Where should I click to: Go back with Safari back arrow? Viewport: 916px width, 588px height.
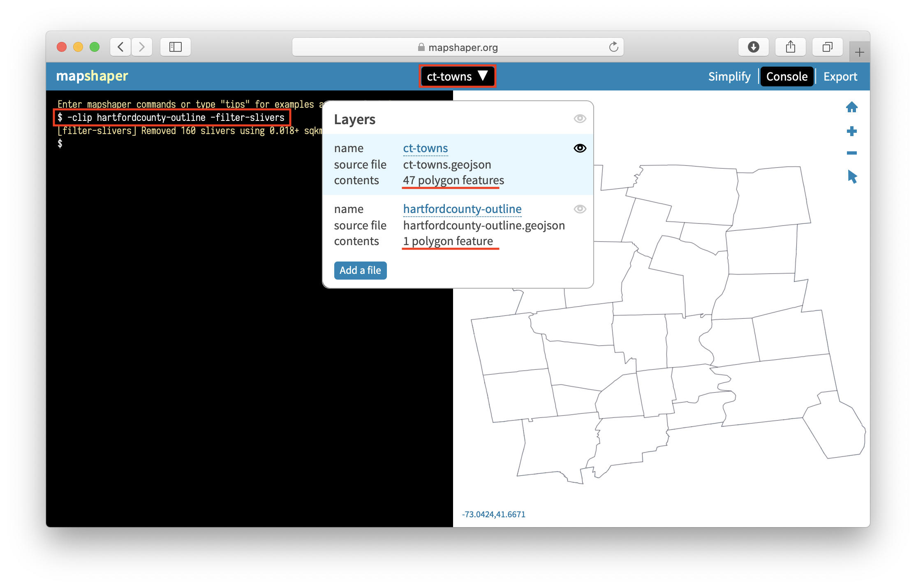pos(120,47)
